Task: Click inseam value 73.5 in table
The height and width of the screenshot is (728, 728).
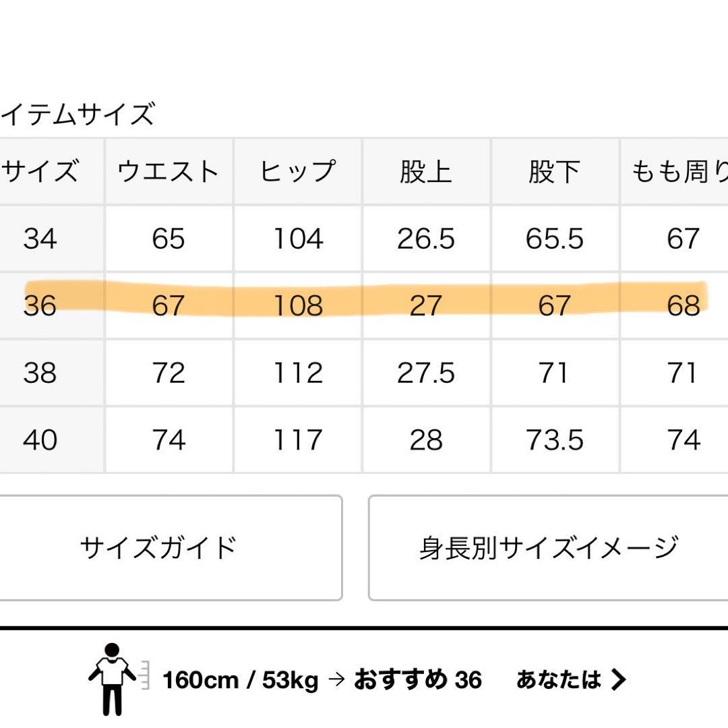Action: [555, 440]
